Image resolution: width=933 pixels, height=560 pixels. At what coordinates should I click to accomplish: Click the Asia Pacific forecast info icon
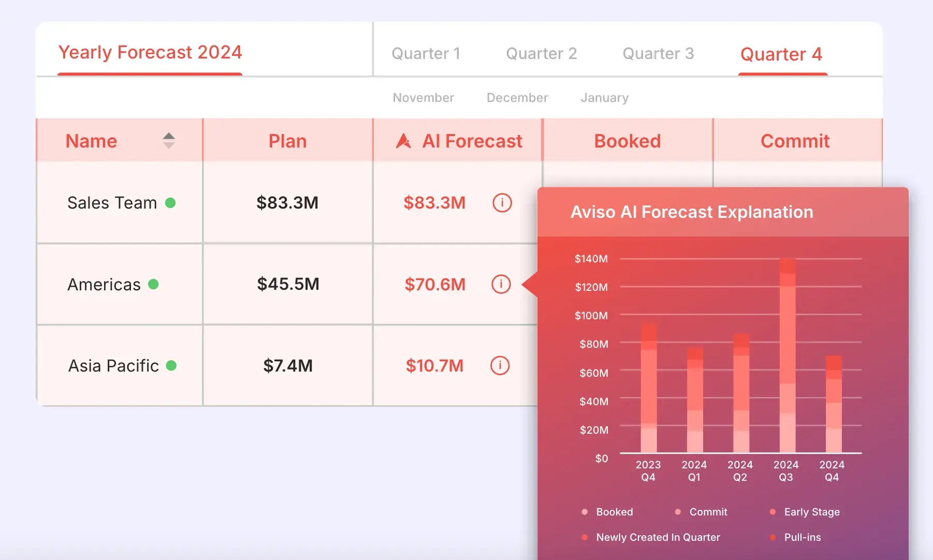[x=500, y=365]
